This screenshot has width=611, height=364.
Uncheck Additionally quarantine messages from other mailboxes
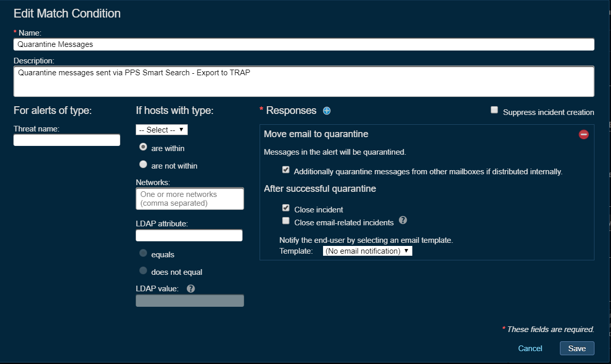point(286,170)
